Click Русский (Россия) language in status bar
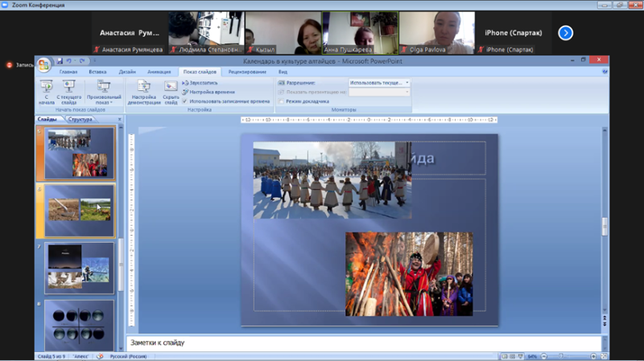The width and height of the screenshot is (644, 361). [x=128, y=356]
